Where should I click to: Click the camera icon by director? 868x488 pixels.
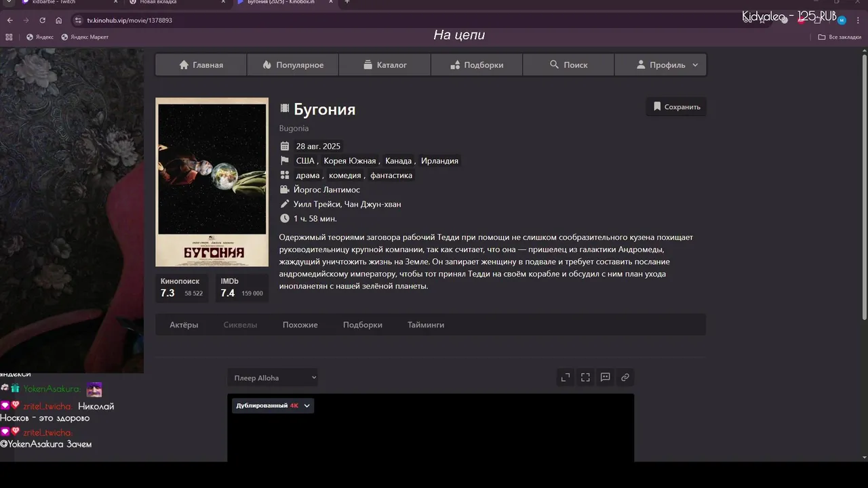(285, 190)
